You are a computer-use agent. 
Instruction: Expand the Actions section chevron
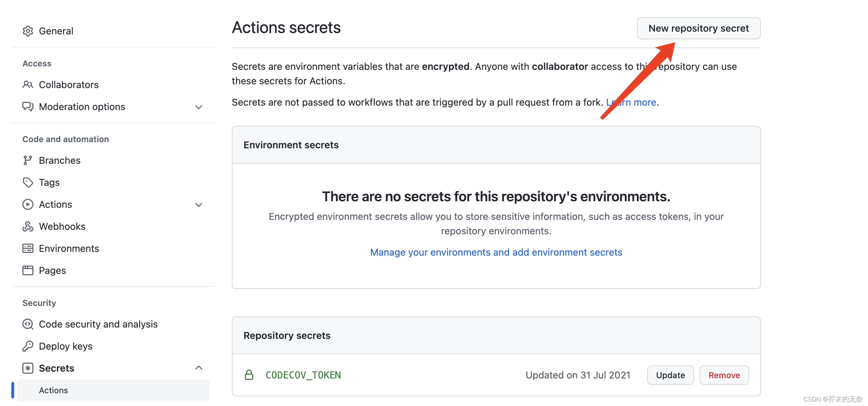pos(199,205)
